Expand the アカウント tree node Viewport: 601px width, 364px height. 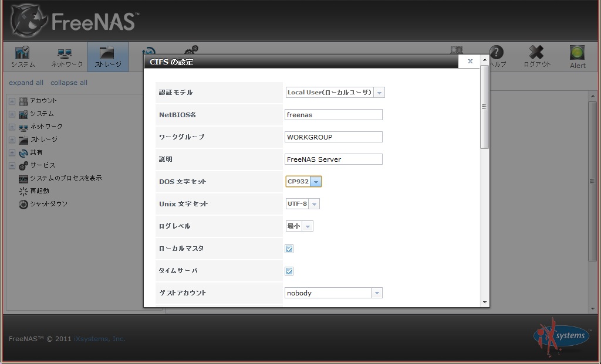(12, 101)
